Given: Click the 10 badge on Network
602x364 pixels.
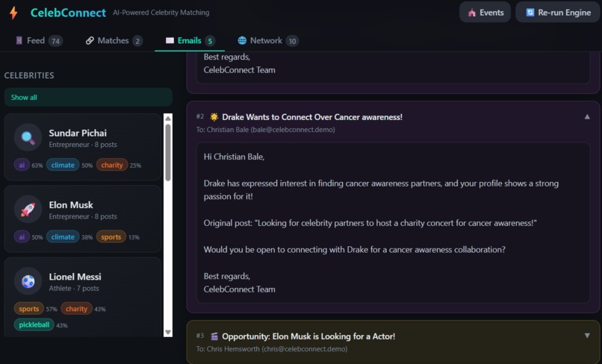Looking at the screenshot, I should (292, 41).
